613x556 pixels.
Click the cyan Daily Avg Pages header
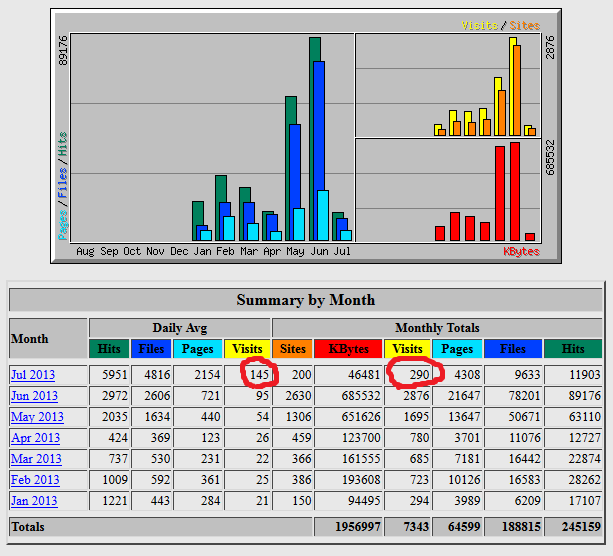pos(197,349)
